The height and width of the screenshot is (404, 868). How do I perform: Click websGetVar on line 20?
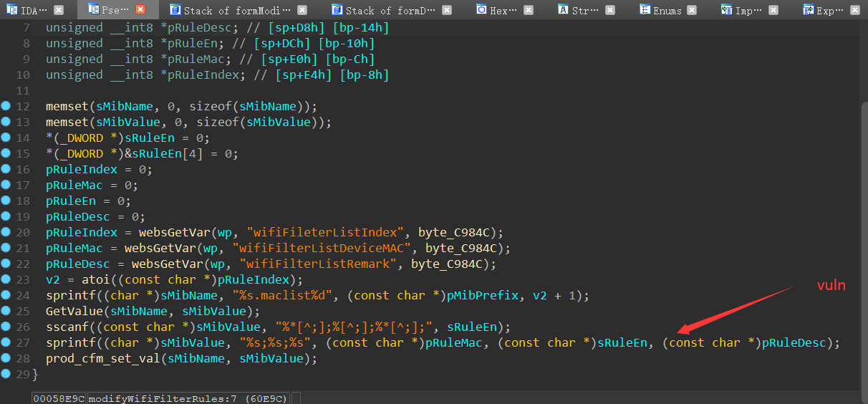(x=170, y=232)
